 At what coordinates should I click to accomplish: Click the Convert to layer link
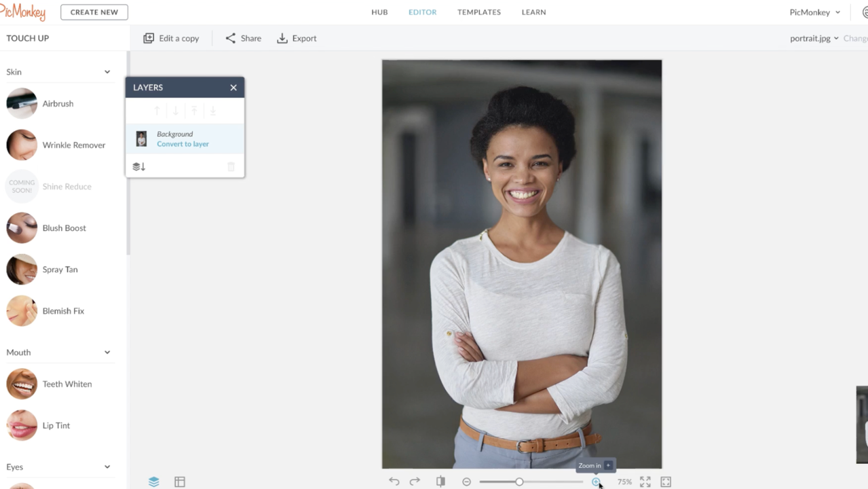pos(183,144)
